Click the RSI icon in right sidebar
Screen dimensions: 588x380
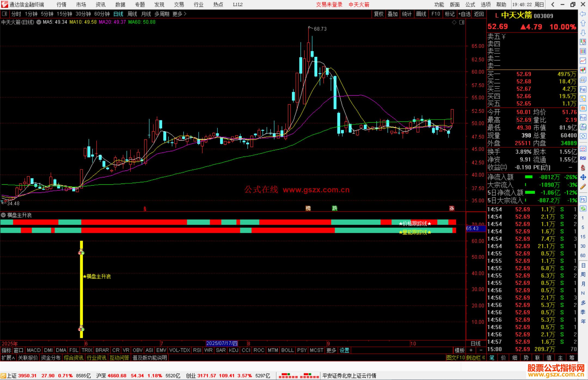583,158
